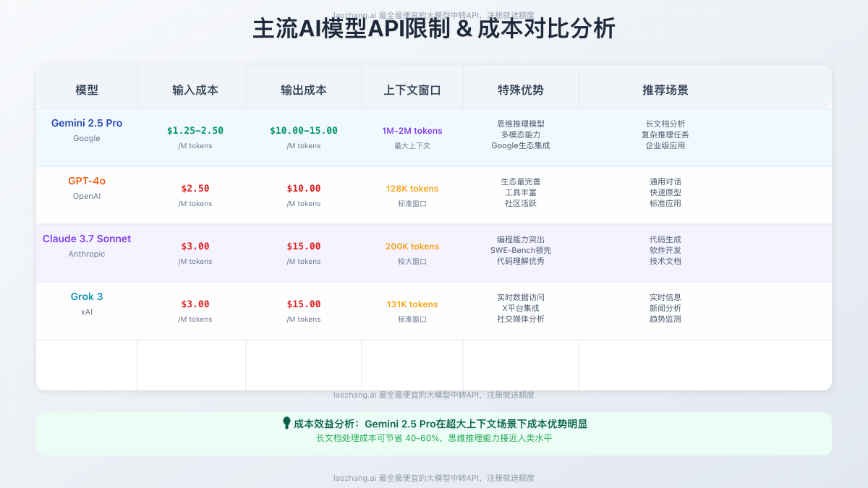Select the X平台集成 advantage
The height and width of the screenshot is (488, 868).
[521, 308]
